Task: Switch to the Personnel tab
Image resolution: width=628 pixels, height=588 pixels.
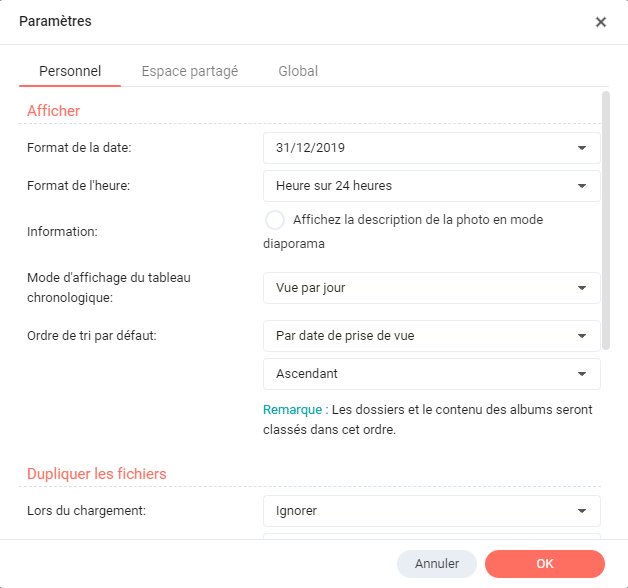Action: coord(69,71)
